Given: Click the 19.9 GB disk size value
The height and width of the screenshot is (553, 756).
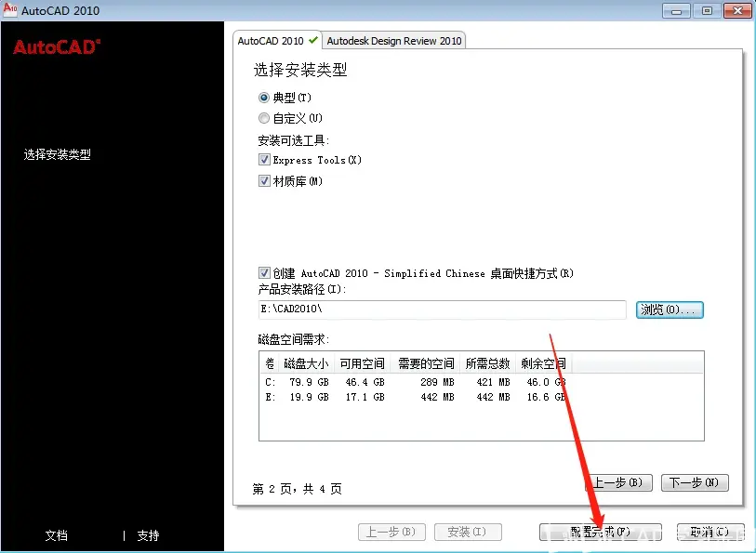Looking at the screenshot, I should [309, 398].
